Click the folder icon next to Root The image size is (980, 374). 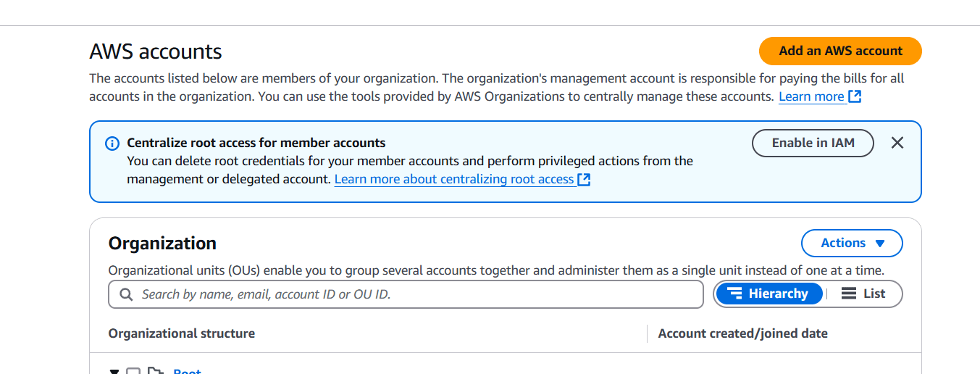154,371
